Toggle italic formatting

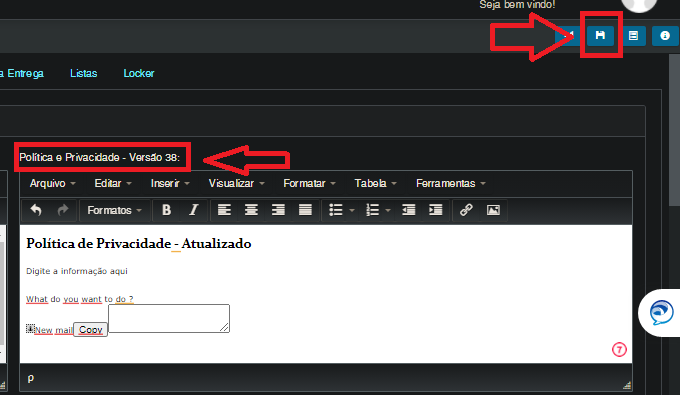[193, 210]
